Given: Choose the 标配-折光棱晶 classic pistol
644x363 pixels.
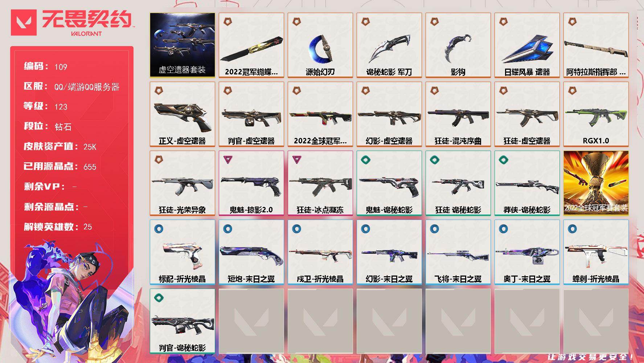Looking at the screenshot, I should [182, 252].
